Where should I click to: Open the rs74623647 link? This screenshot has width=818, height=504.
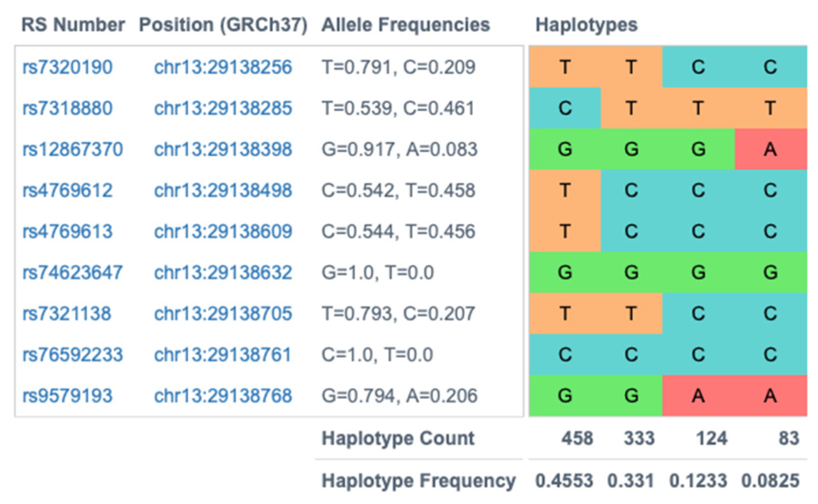click(x=73, y=272)
